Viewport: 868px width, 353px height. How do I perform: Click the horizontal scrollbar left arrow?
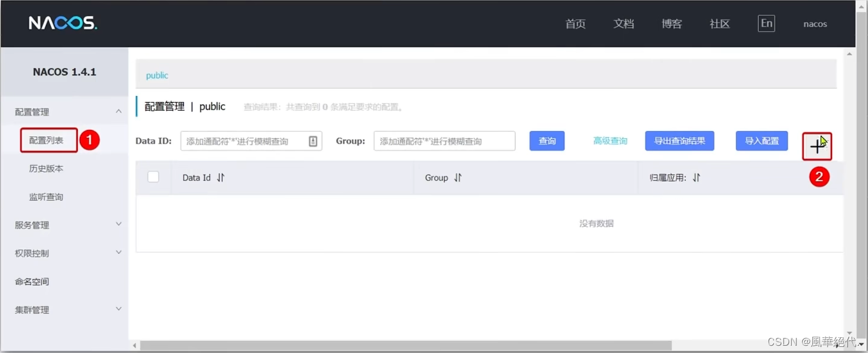point(134,346)
